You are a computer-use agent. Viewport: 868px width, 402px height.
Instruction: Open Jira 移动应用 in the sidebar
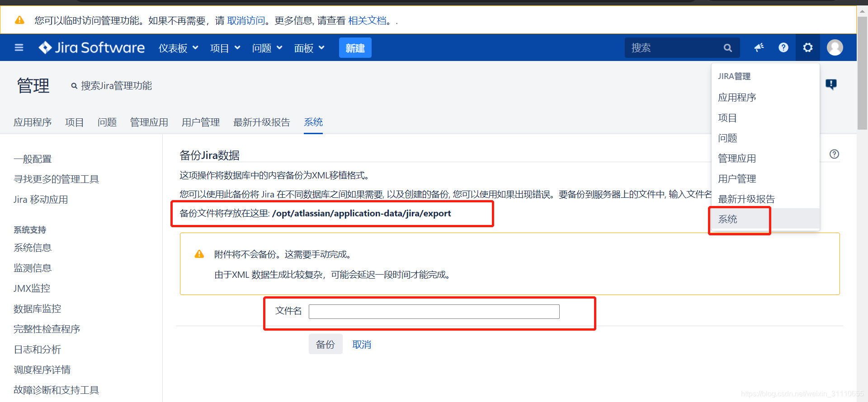tap(41, 200)
